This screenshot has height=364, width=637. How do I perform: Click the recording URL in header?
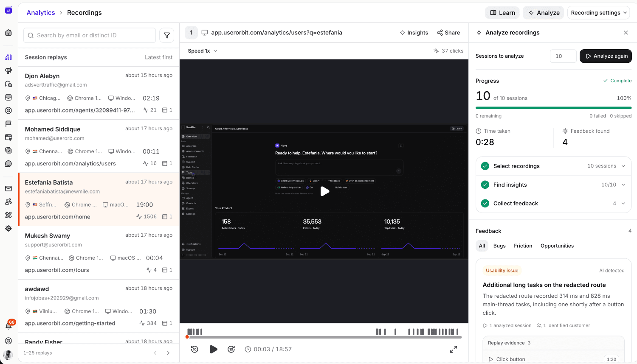coord(276,33)
